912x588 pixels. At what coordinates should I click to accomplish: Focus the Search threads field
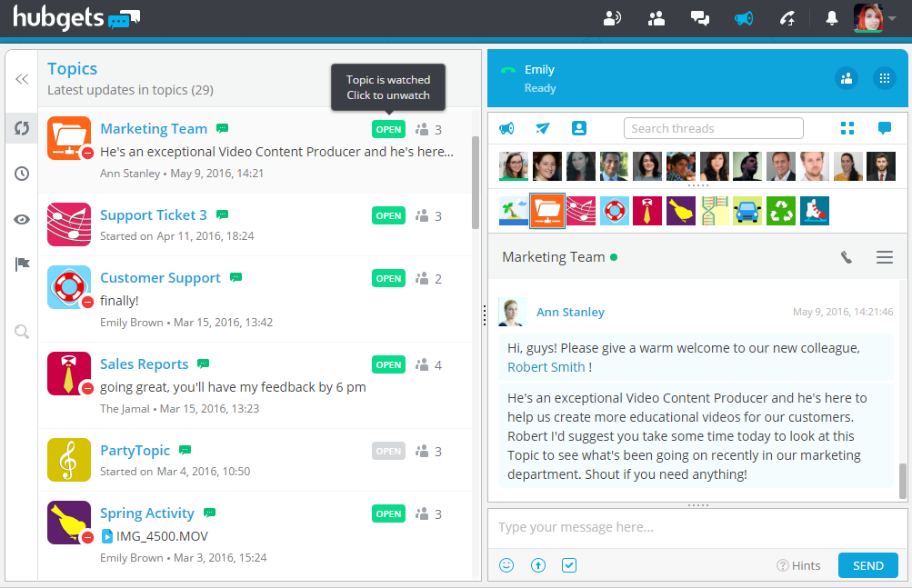[714, 128]
